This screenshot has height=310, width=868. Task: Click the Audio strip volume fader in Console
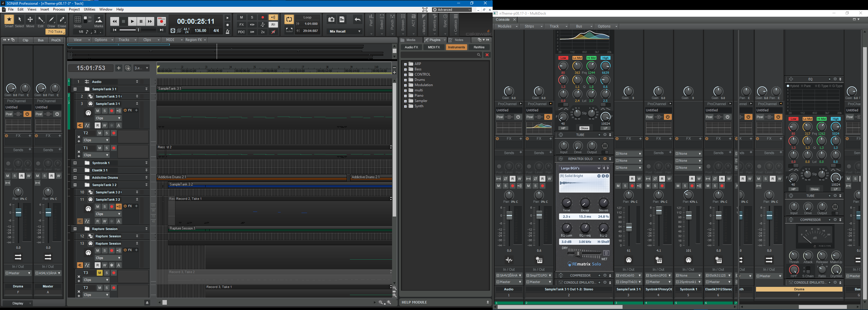(x=509, y=216)
